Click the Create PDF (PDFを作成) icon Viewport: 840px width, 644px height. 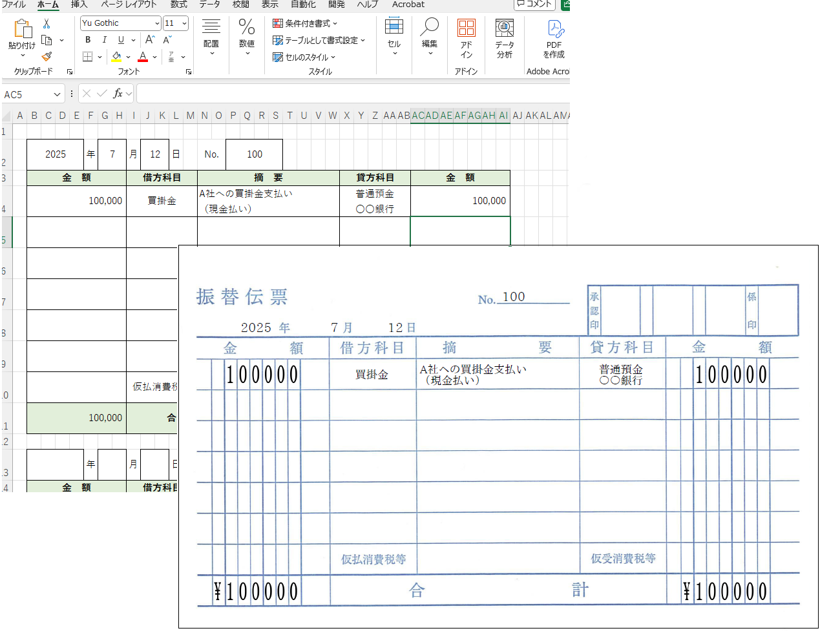(x=554, y=38)
